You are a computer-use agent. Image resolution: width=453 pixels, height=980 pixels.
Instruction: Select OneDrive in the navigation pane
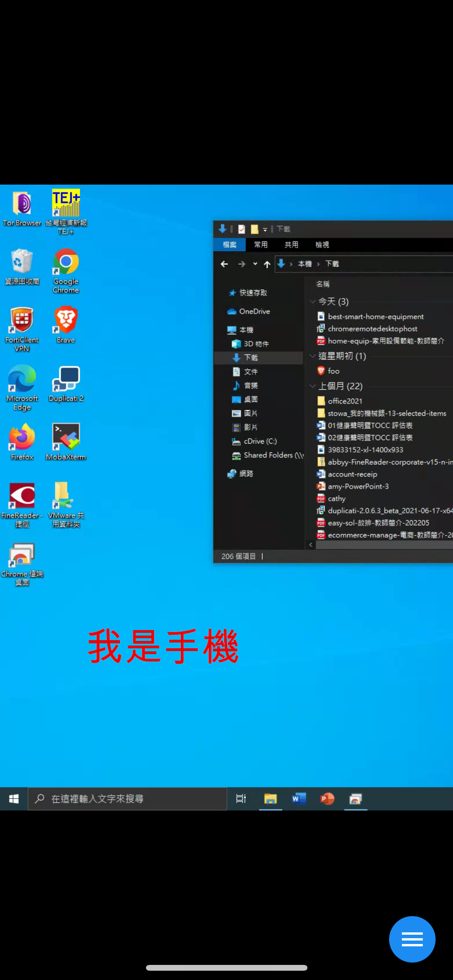click(x=254, y=312)
